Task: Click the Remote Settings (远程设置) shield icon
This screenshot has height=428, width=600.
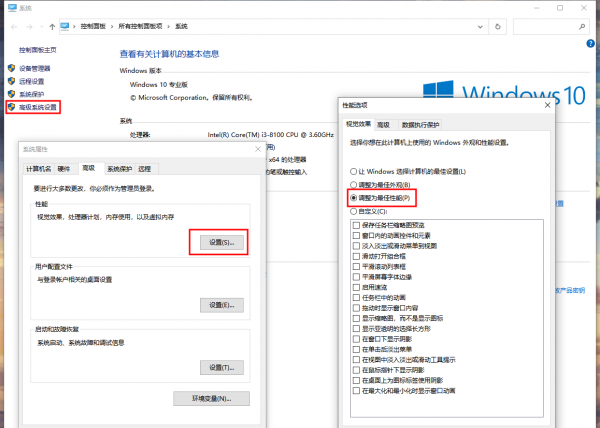Action: [11, 81]
